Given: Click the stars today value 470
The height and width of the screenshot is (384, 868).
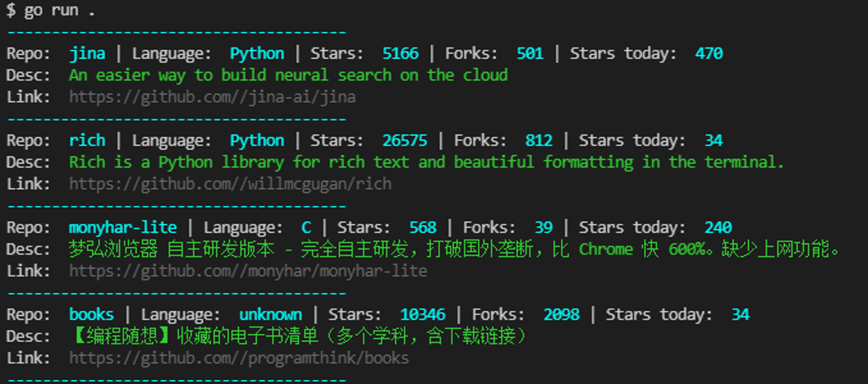Looking at the screenshot, I should [709, 53].
